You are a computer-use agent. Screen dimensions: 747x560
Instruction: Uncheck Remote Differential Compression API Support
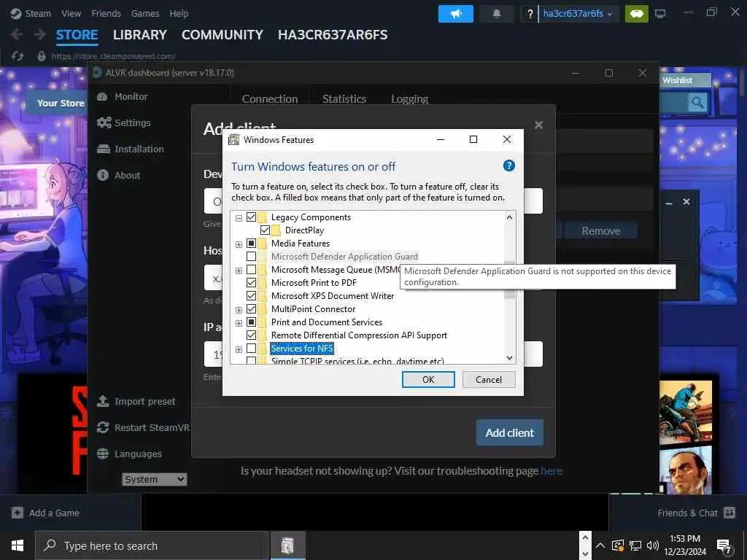click(x=251, y=335)
